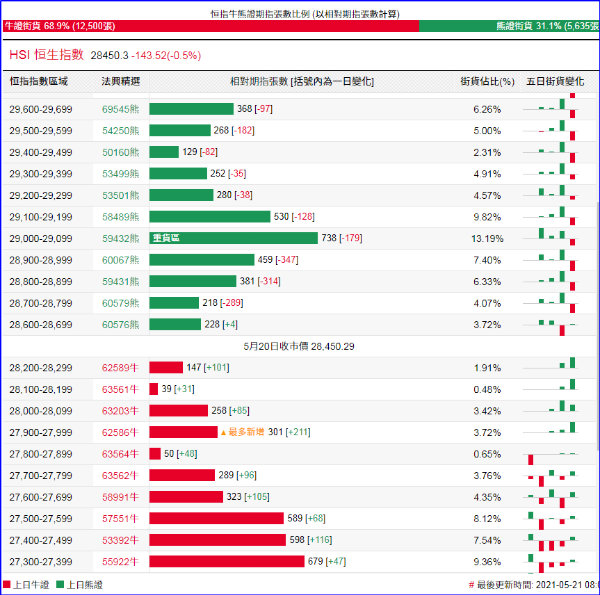The image size is (600, 595).
Task: Click the green bar for 29,100-29,199
Action: point(210,217)
